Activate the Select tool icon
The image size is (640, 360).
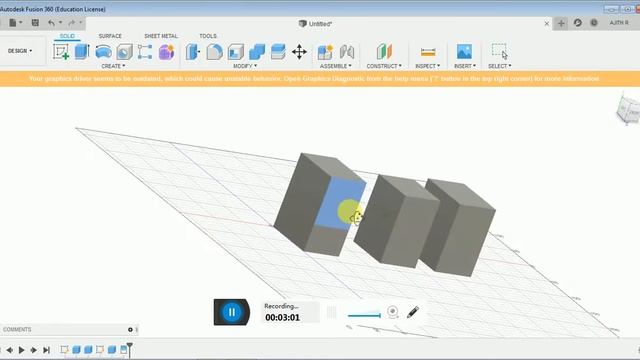[x=500, y=52]
